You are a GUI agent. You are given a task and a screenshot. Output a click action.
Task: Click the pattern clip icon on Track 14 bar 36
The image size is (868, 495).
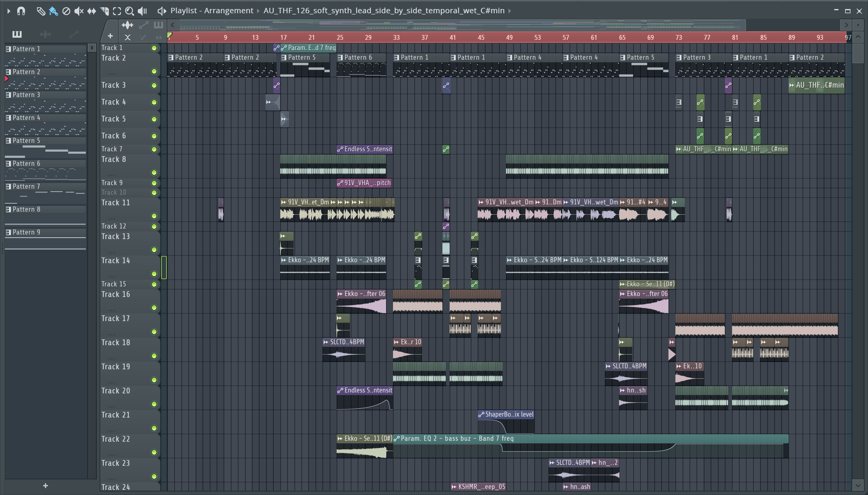point(418,260)
